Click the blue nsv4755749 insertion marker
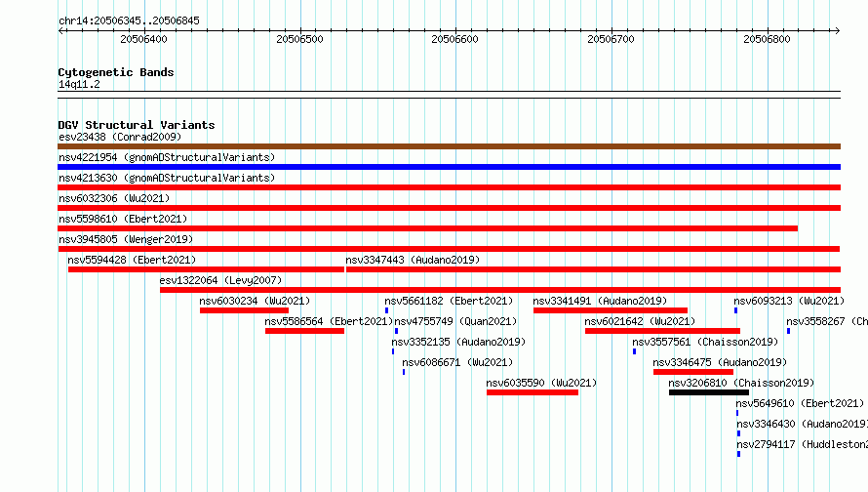The width and height of the screenshot is (868, 492). [x=396, y=331]
